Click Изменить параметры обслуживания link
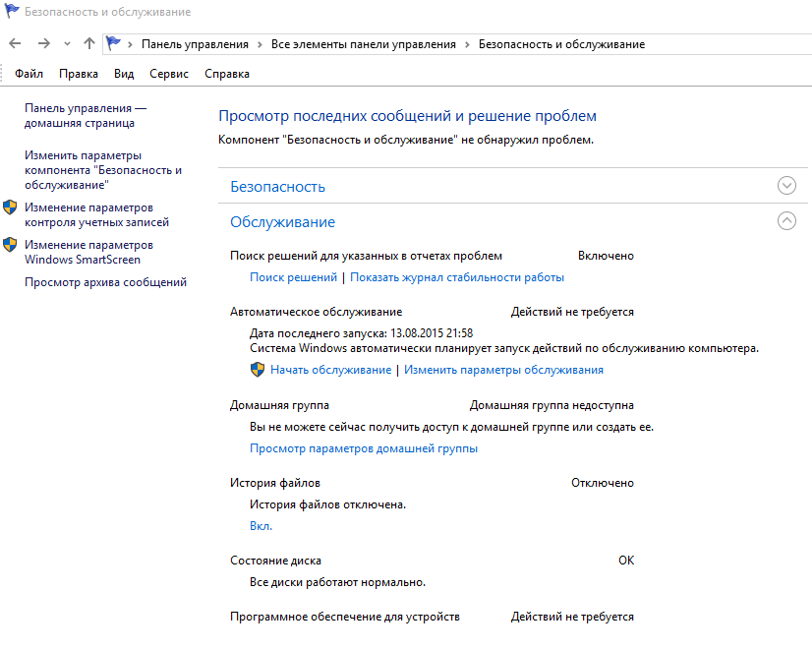This screenshot has width=812, height=651. (x=503, y=371)
